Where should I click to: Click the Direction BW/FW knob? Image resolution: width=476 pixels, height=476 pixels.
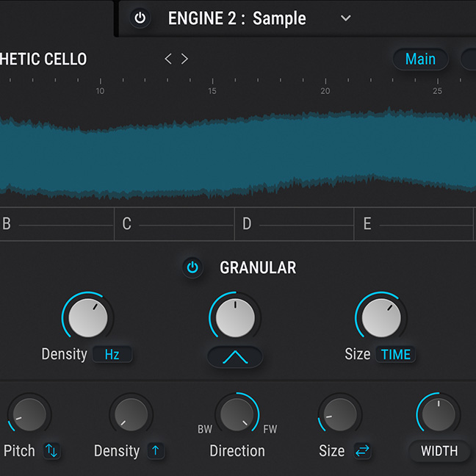(236, 415)
